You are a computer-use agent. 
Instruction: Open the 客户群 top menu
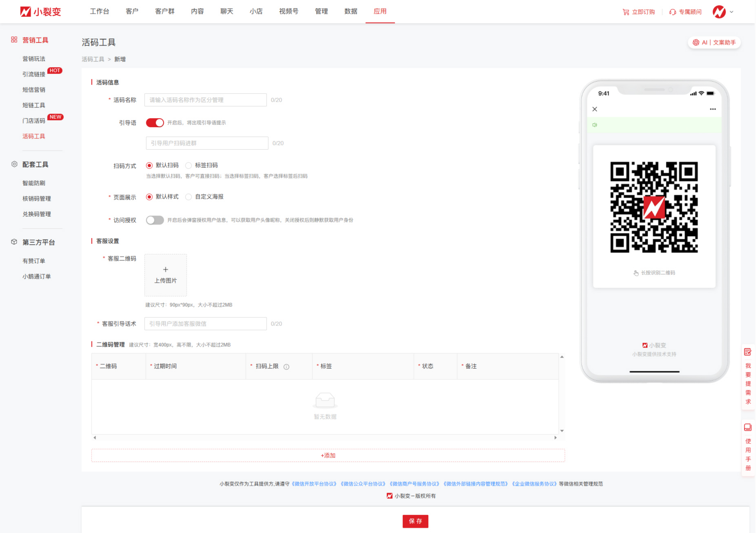pos(165,11)
